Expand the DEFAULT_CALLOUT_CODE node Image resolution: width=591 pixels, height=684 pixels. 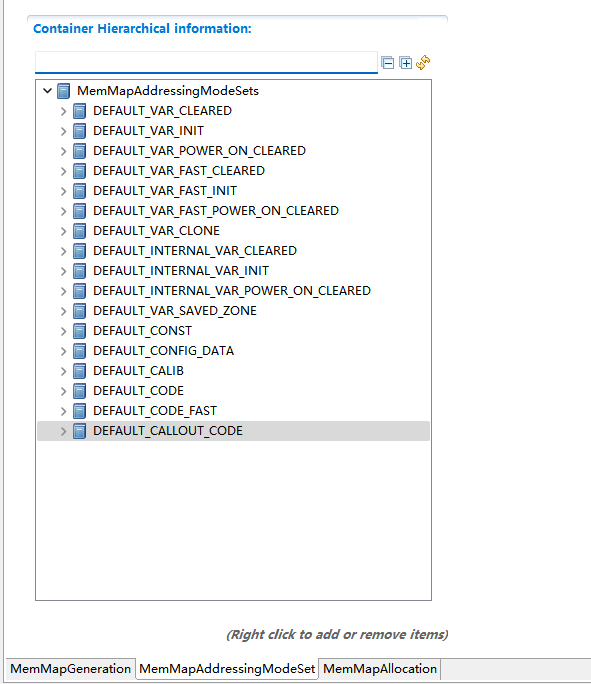click(x=64, y=431)
